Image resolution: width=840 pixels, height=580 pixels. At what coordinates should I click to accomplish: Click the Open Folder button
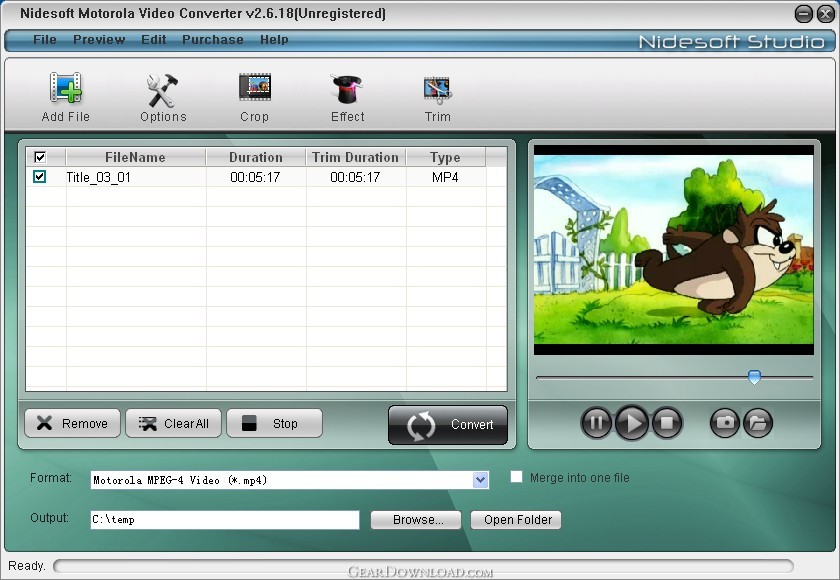[x=516, y=519]
